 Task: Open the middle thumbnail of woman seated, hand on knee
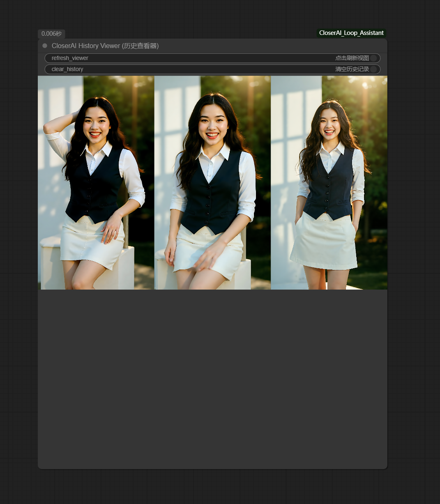tap(212, 183)
